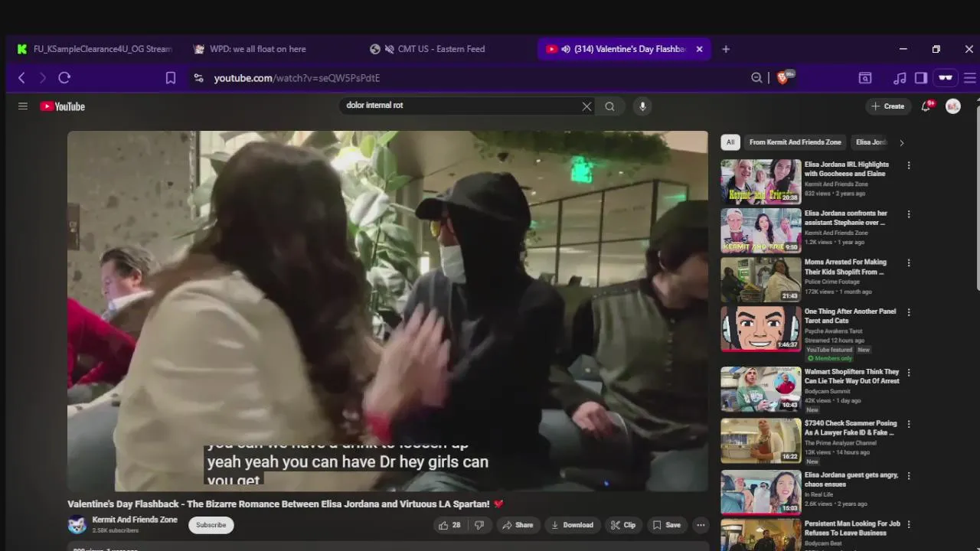Switch to FU_KSampleClearance4U_OG Stream tab
The image size is (980, 551).
tap(95, 49)
